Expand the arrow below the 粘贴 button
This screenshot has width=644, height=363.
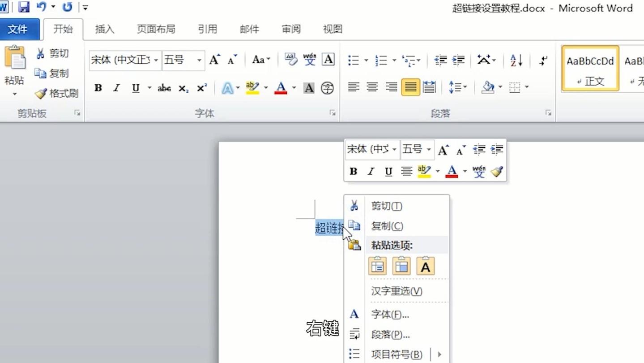pyautogui.click(x=14, y=94)
